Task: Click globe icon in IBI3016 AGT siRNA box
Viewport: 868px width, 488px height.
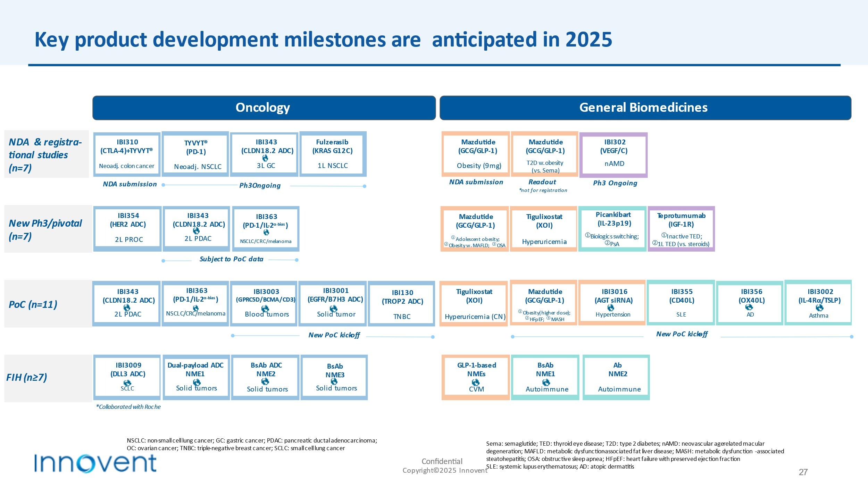Action: [x=611, y=308]
